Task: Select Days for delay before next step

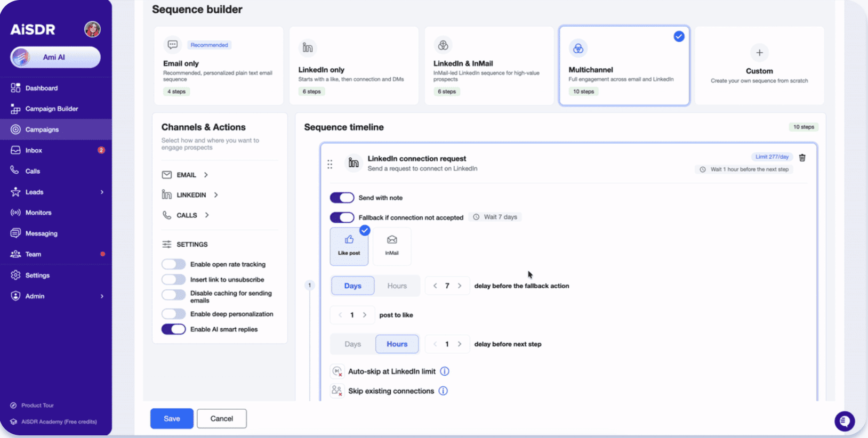Action: coord(352,344)
